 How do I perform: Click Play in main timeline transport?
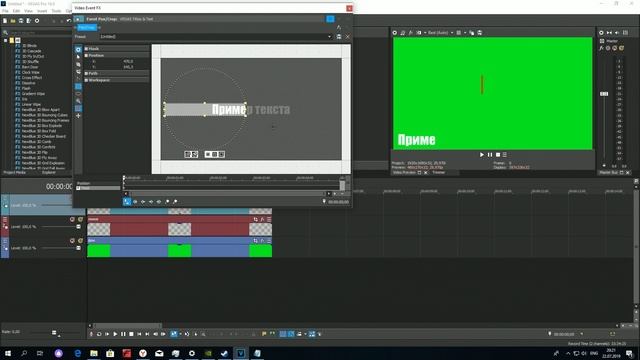(115, 334)
